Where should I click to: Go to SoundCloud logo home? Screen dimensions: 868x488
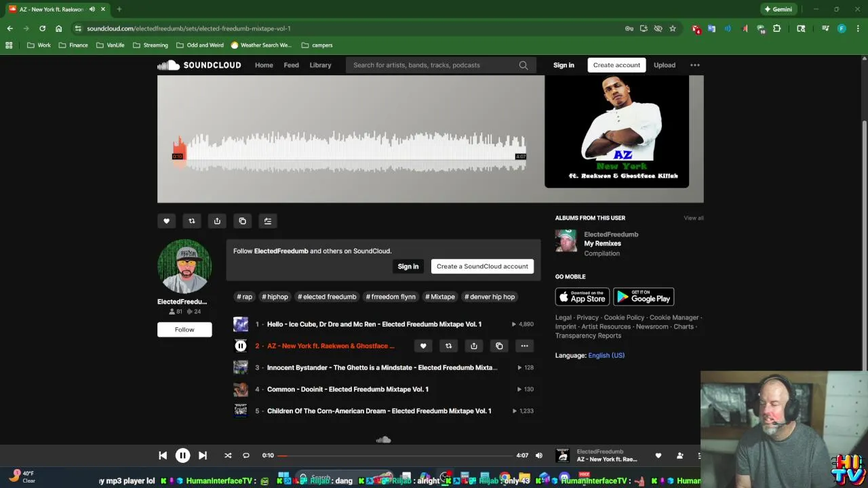[199, 65]
